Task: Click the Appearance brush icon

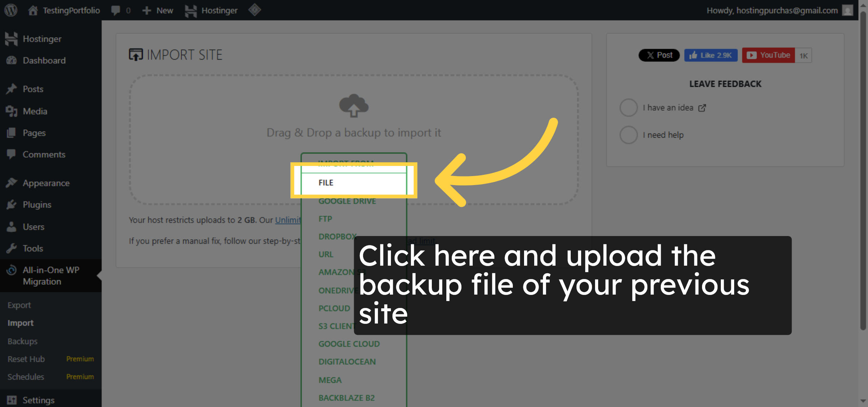Action: point(12,183)
